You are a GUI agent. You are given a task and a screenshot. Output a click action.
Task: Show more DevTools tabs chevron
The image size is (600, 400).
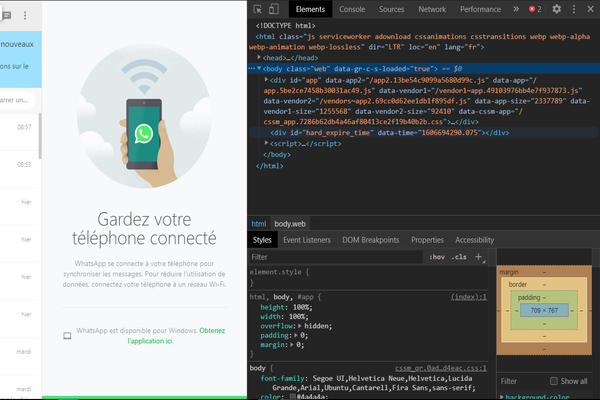[x=516, y=9]
